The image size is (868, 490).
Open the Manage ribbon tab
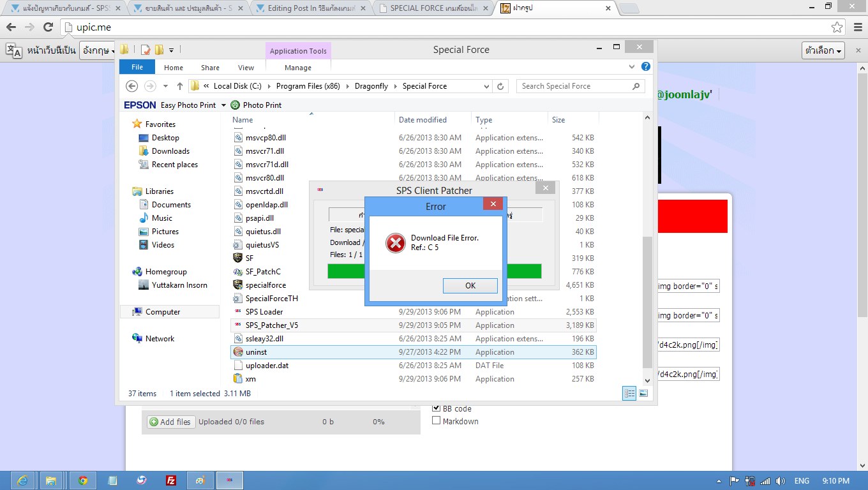pos(298,68)
